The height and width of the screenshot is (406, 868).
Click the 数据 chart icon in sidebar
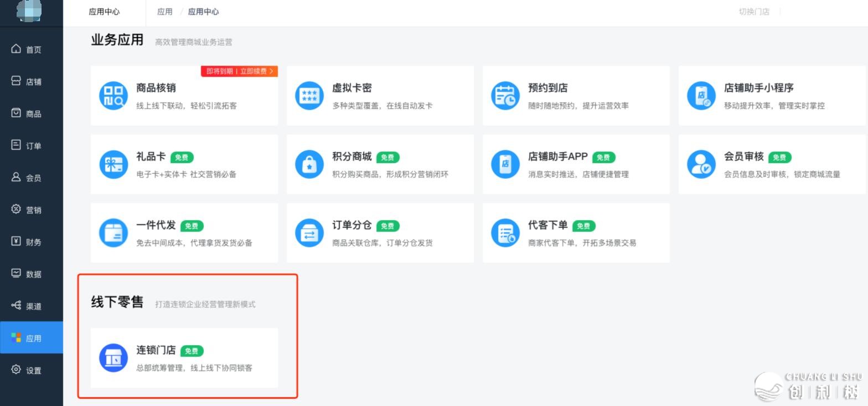16,273
